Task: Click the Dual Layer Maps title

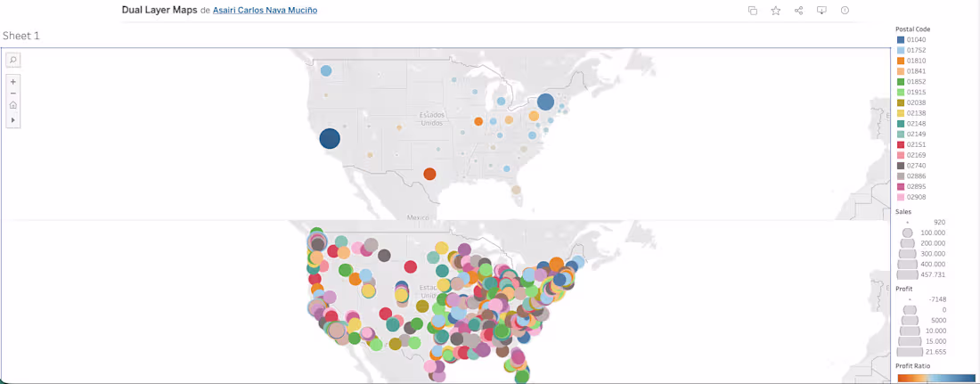Action: tap(159, 11)
